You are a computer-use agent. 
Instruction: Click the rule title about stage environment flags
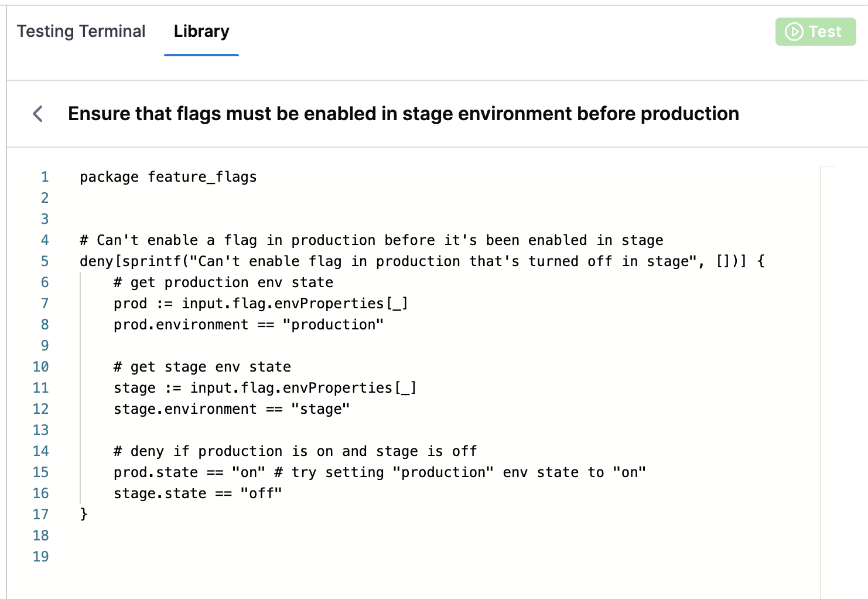(x=404, y=114)
